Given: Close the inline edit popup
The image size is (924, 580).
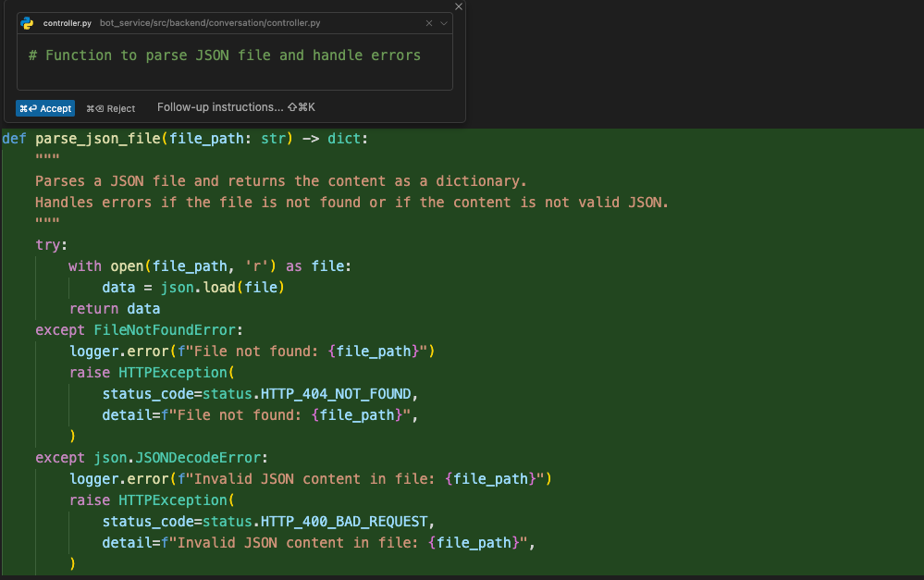Looking at the screenshot, I should 458,6.
